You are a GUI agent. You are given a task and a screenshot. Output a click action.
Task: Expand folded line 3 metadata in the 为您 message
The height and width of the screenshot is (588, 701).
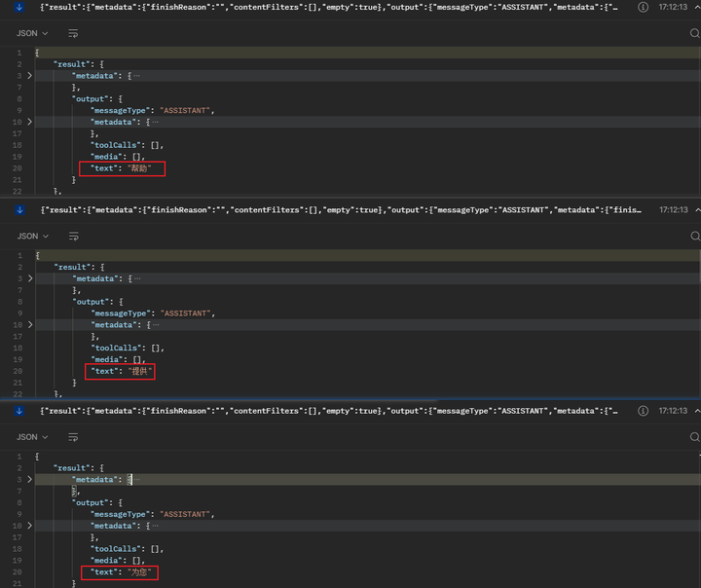click(29, 479)
